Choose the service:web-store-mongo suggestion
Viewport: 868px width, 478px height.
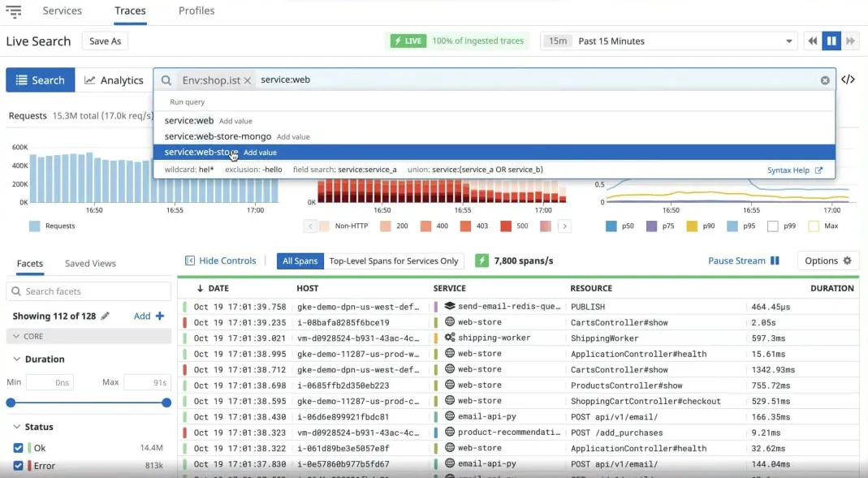click(494, 136)
